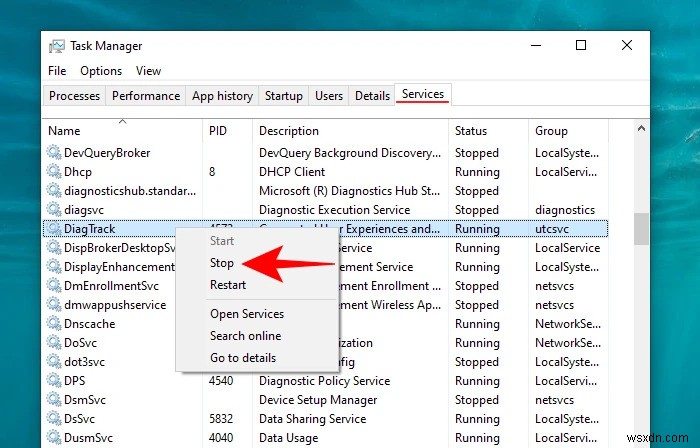Click the gear icon beside DiagTrack
The height and width of the screenshot is (448, 700).
click(54, 228)
